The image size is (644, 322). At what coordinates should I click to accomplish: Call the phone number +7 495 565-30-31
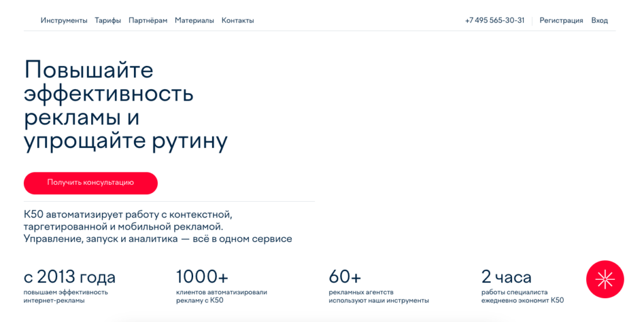[494, 21]
